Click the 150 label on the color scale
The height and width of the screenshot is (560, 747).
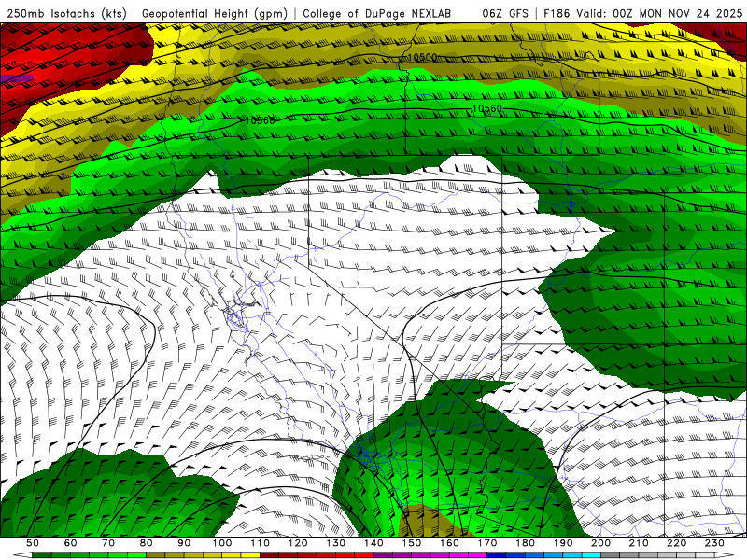point(412,543)
